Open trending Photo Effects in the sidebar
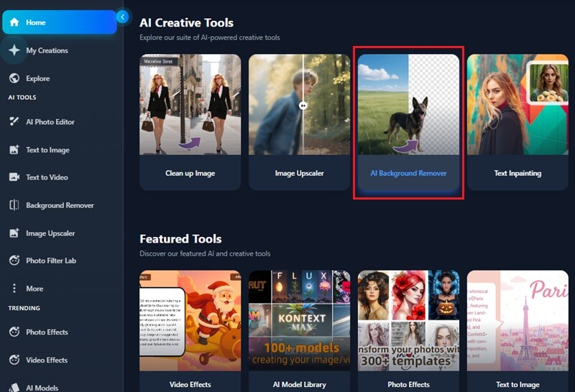 coord(47,332)
